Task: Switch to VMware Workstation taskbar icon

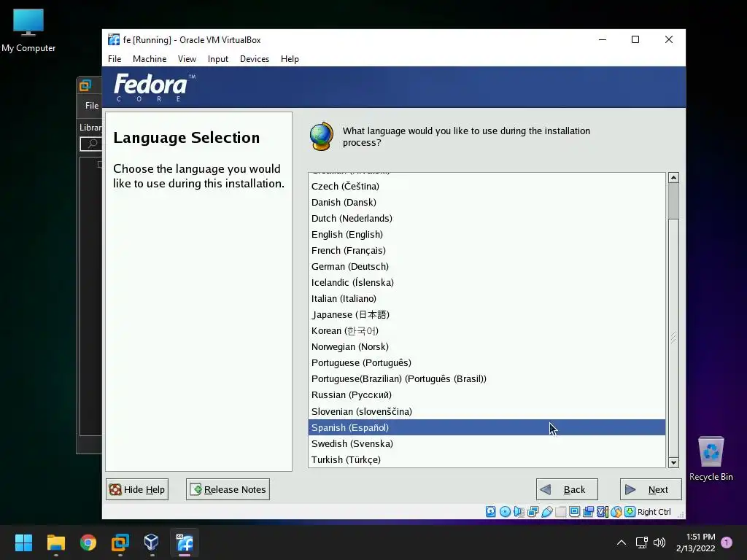Action: point(120,542)
